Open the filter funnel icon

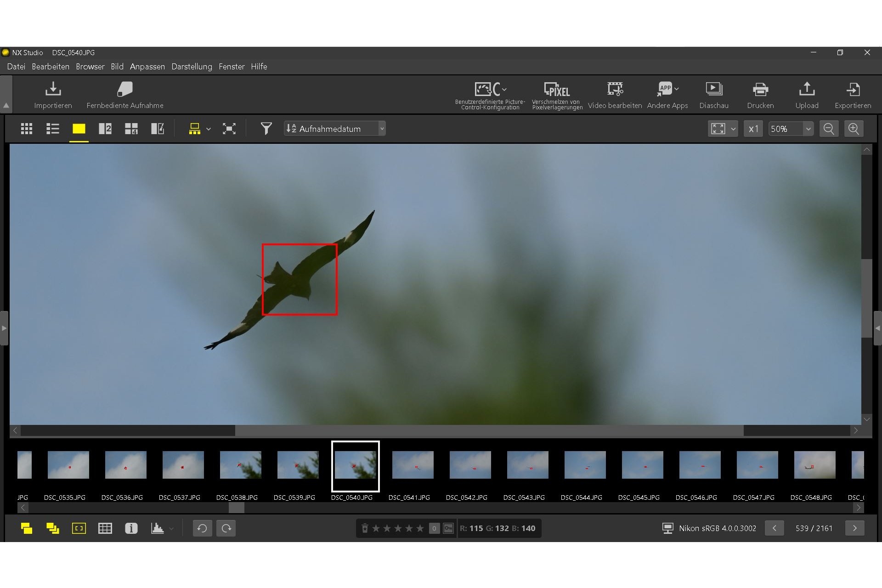266,129
